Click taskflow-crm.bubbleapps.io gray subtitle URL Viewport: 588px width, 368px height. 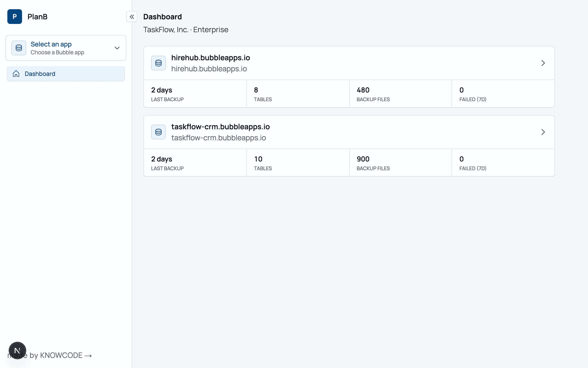218,138
